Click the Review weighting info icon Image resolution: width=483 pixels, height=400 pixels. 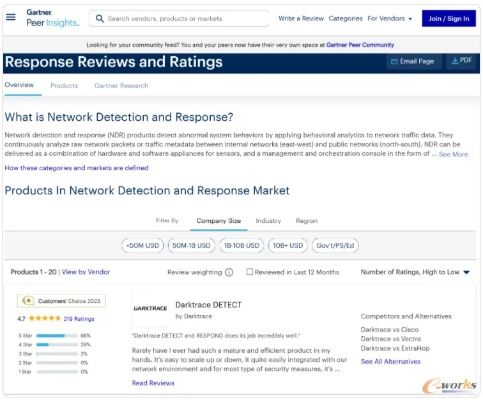(229, 272)
